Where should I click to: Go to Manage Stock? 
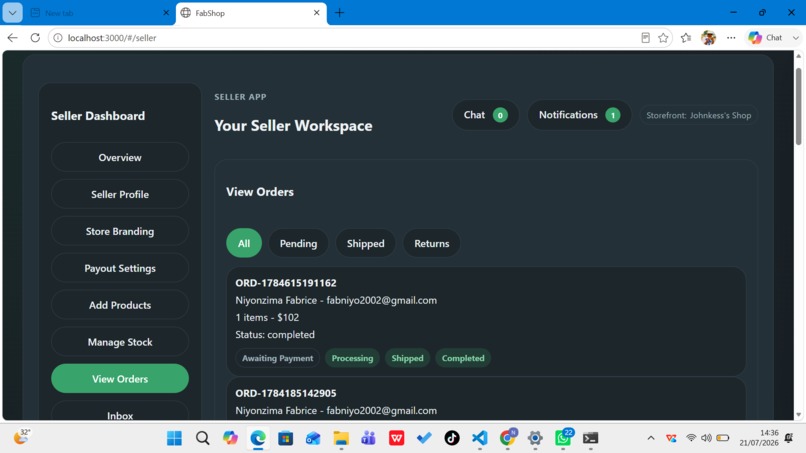[x=120, y=342]
